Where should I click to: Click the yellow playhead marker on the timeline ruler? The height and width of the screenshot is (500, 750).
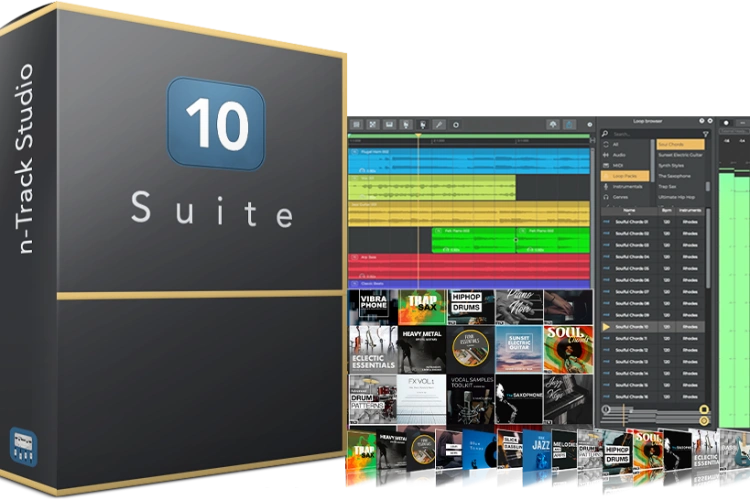pos(418,136)
